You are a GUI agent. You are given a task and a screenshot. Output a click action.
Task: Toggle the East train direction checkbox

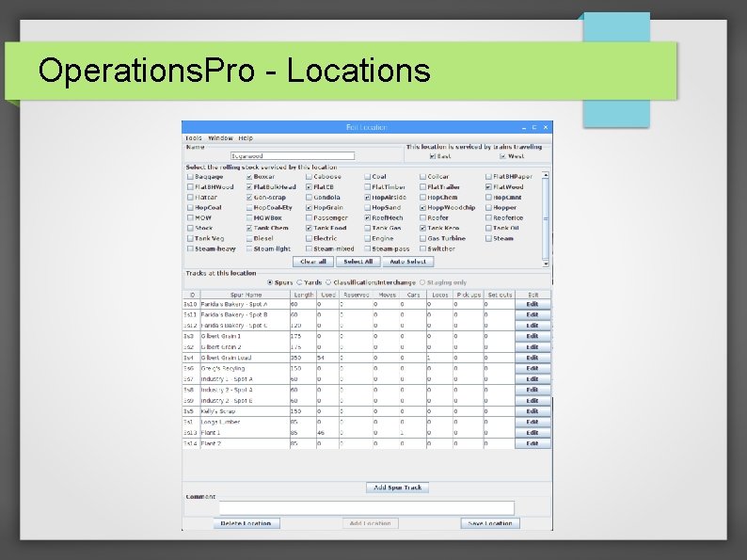[433, 156]
